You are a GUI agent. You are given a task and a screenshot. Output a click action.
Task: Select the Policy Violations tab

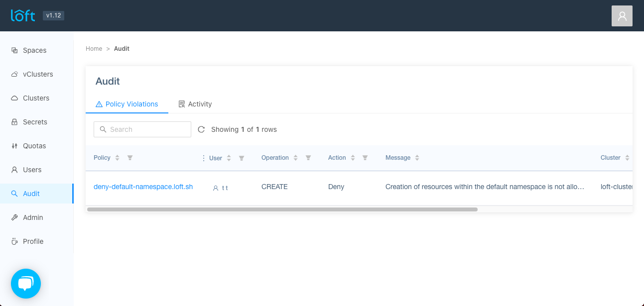click(127, 104)
